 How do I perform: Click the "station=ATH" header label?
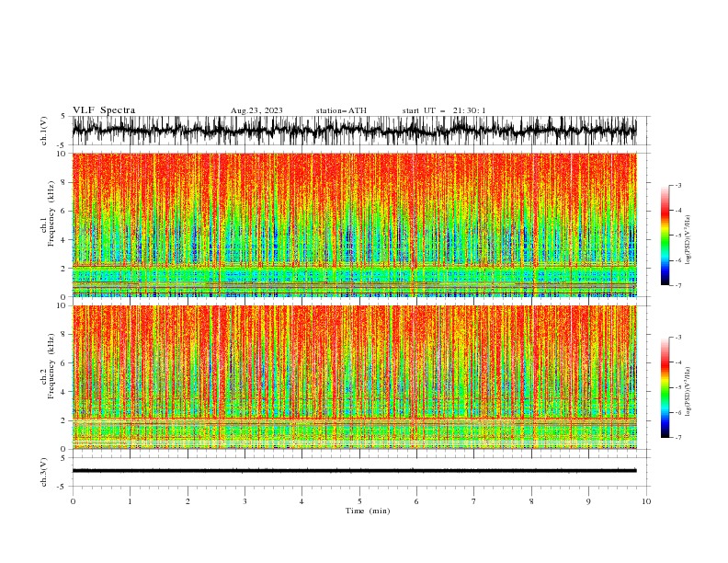pos(341,110)
